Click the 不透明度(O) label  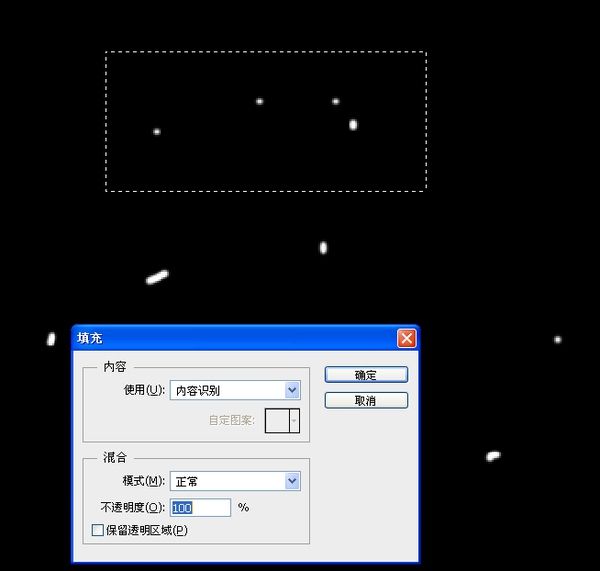[133, 507]
